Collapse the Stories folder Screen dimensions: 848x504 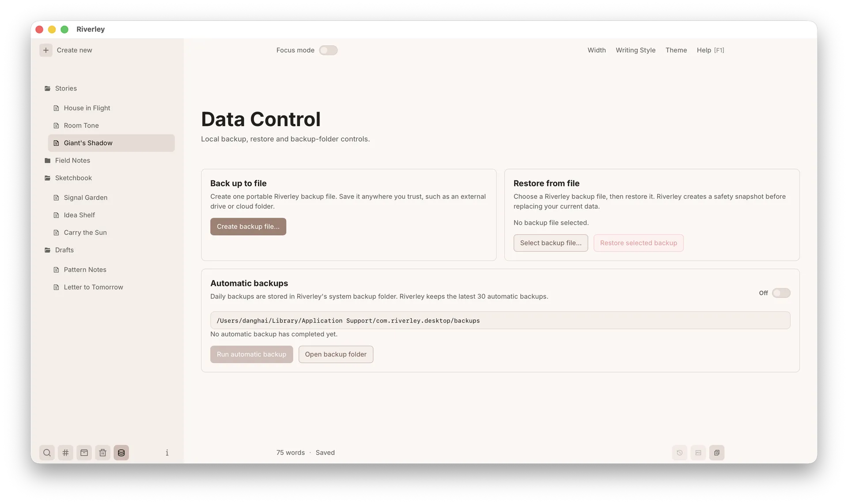point(47,88)
